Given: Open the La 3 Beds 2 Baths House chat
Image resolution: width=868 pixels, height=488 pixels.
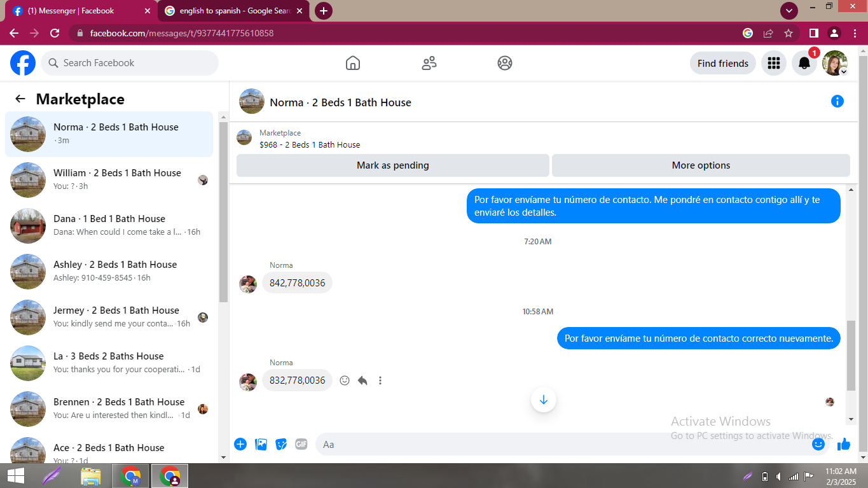Looking at the screenshot, I should [109, 363].
